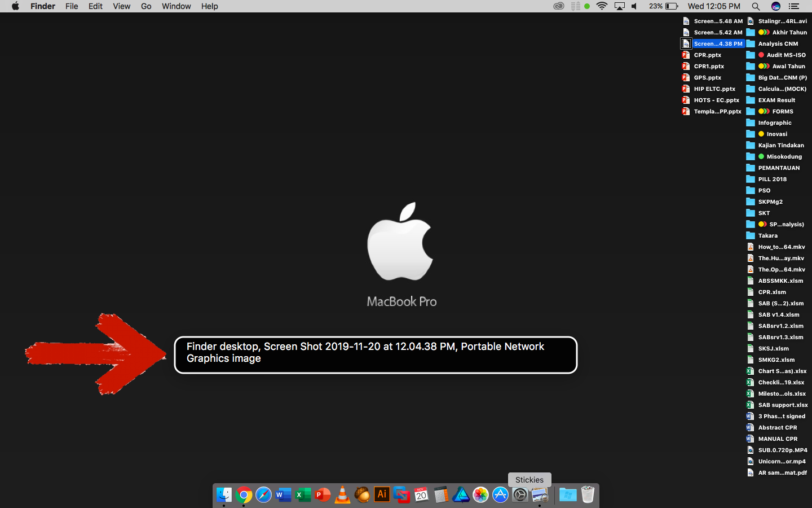Screen dimensions: 812x508
Task: Select the ABSSMKK.xlsm file
Action: pyautogui.click(x=775, y=281)
